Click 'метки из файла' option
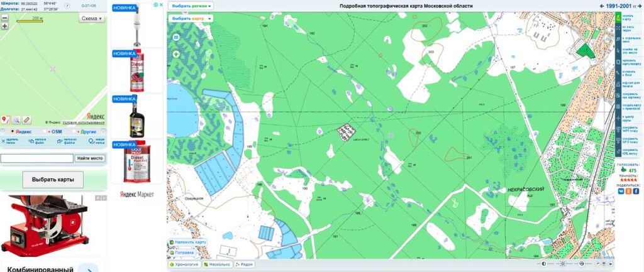 [65, 141]
